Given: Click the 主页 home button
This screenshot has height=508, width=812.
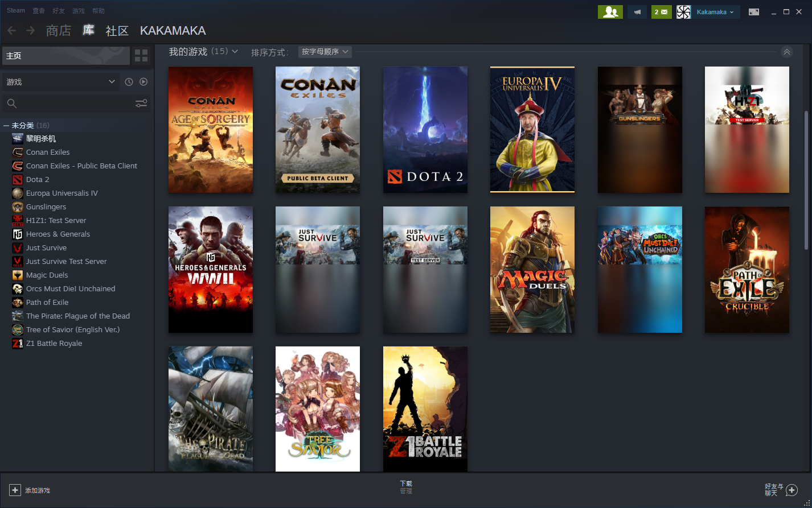Looking at the screenshot, I should pos(66,56).
